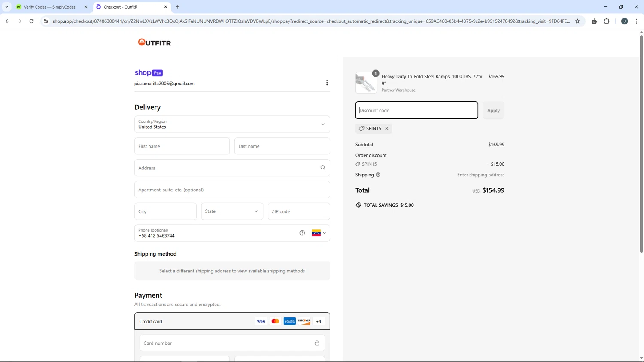
Task: Open the phone country flag selector
Action: click(319, 233)
